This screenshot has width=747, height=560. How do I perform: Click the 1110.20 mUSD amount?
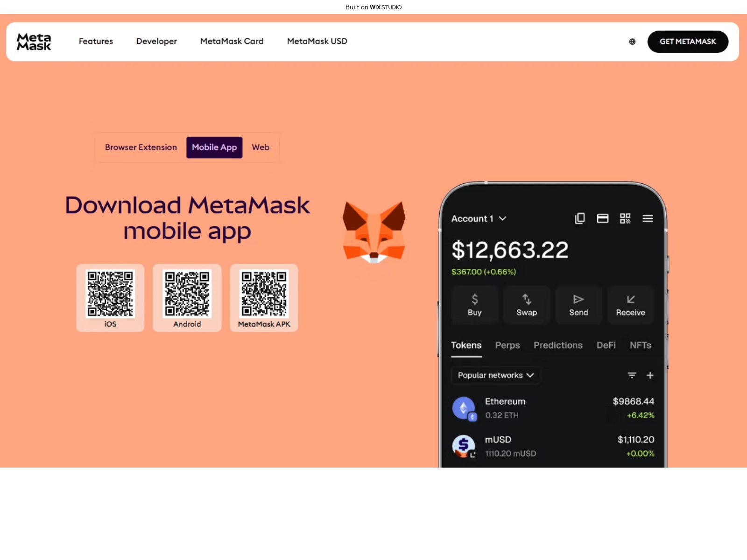(x=511, y=454)
